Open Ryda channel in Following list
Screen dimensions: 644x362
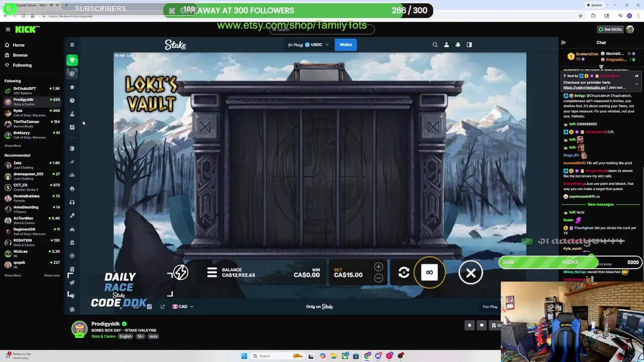32,113
